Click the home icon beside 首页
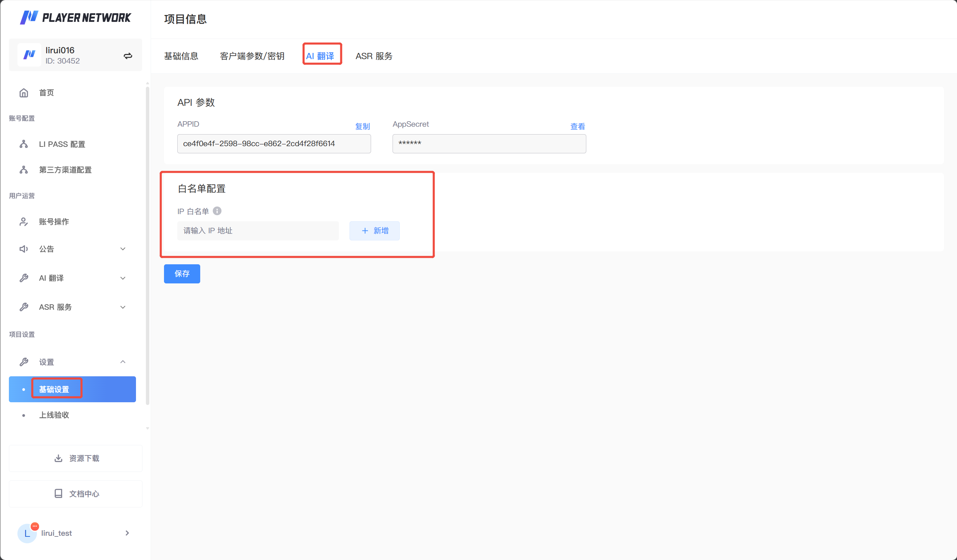957x560 pixels. click(24, 93)
